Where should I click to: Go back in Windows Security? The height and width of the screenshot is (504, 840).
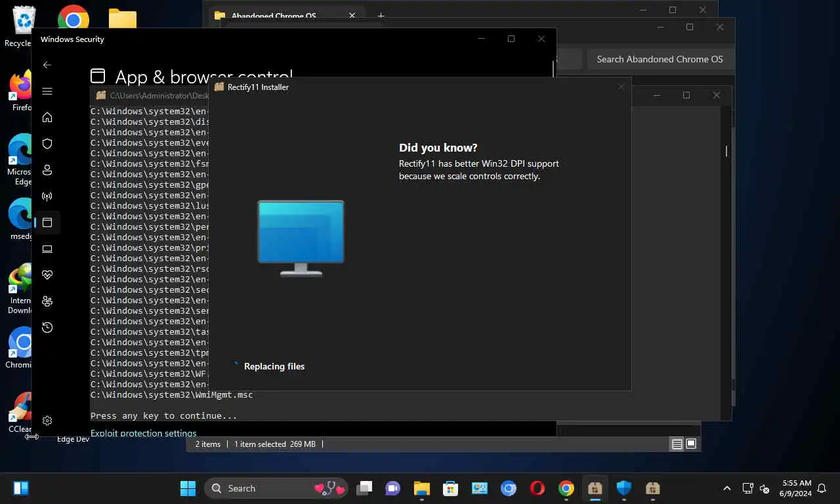(47, 65)
